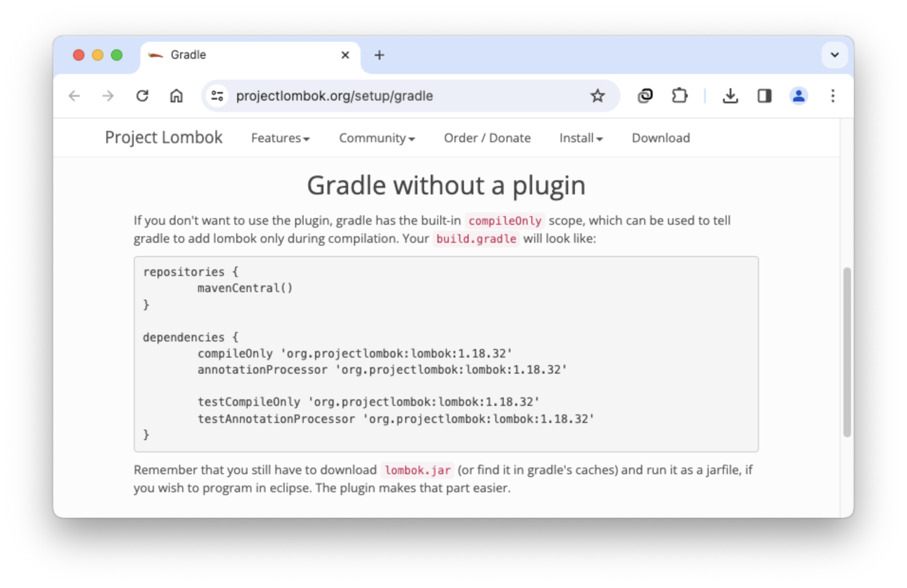
Task: Open the user profile avatar
Action: (799, 96)
